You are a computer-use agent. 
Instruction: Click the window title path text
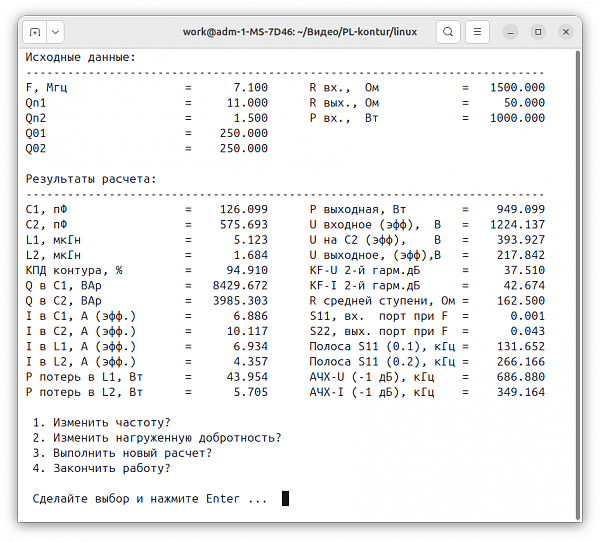coord(300,32)
